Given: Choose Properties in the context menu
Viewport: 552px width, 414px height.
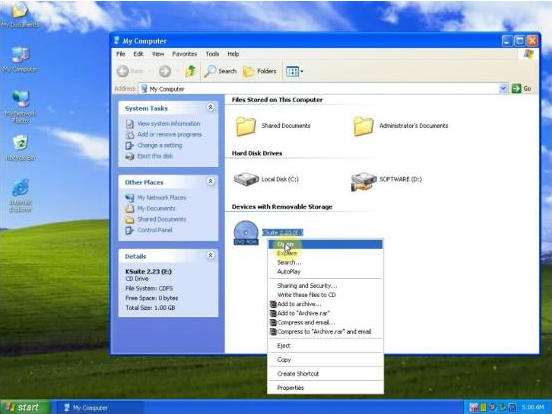Looking at the screenshot, I should point(325,388).
